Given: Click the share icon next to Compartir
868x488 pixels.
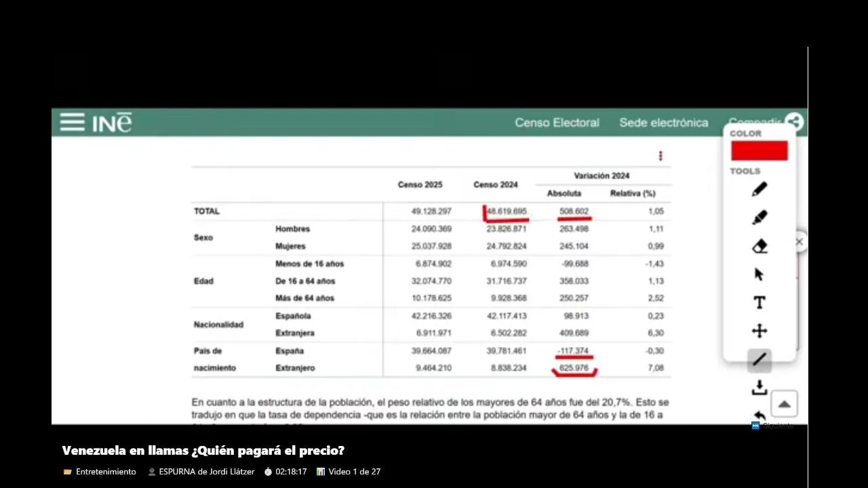Looking at the screenshot, I should tap(793, 122).
